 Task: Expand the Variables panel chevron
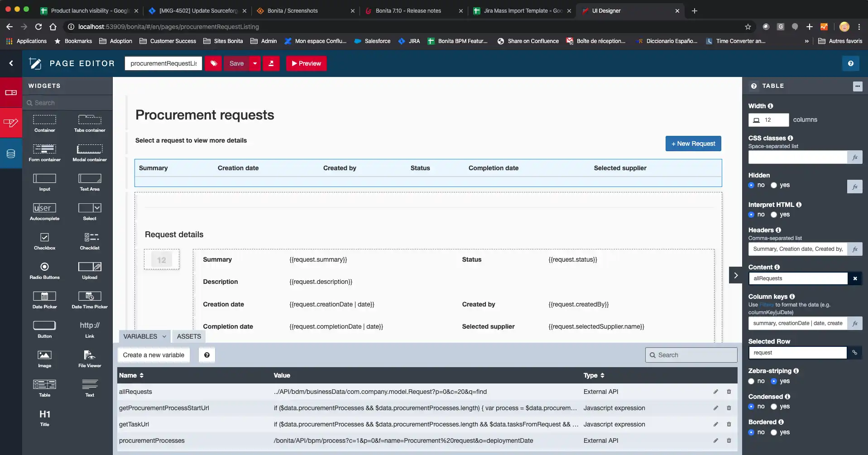coord(164,336)
